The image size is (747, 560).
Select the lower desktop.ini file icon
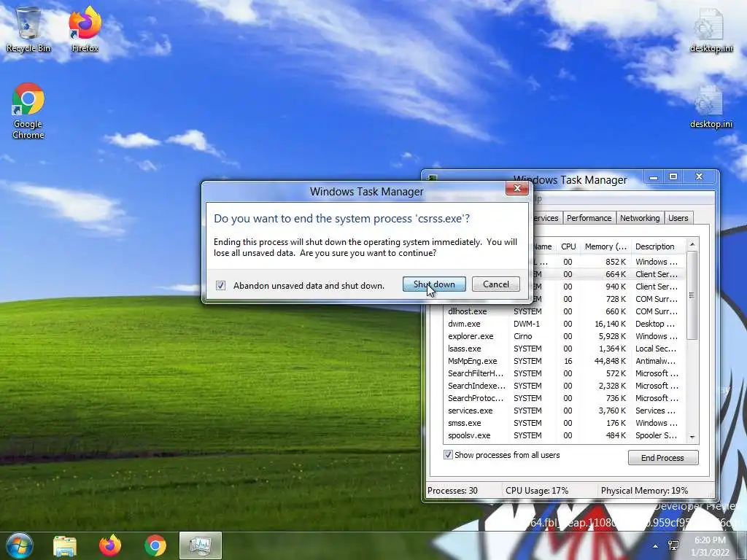pos(711,106)
